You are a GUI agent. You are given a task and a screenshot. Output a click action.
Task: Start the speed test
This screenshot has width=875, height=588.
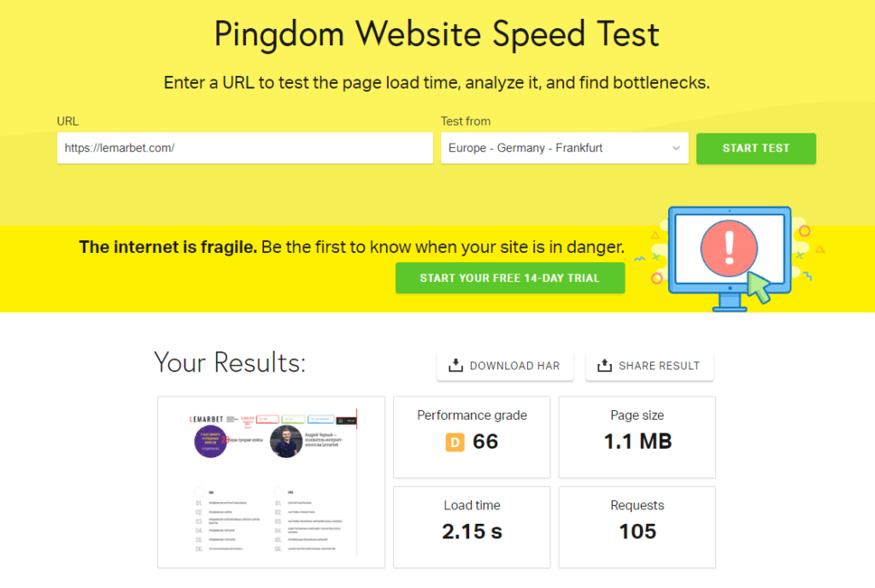click(x=755, y=149)
